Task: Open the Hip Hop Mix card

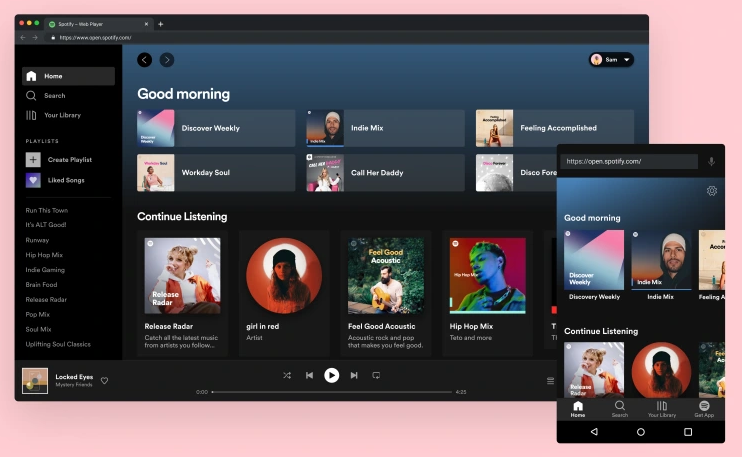Action: point(487,293)
